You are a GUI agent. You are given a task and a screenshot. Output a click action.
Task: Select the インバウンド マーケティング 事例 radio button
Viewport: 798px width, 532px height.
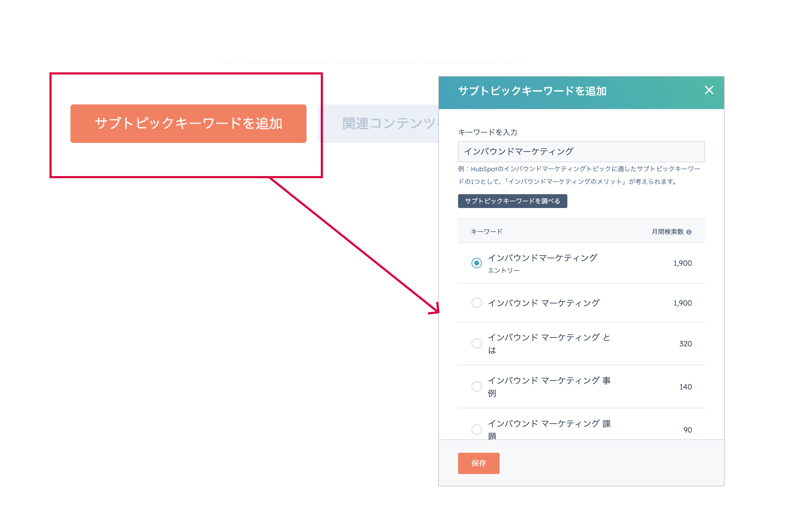[x=476, y=386]
